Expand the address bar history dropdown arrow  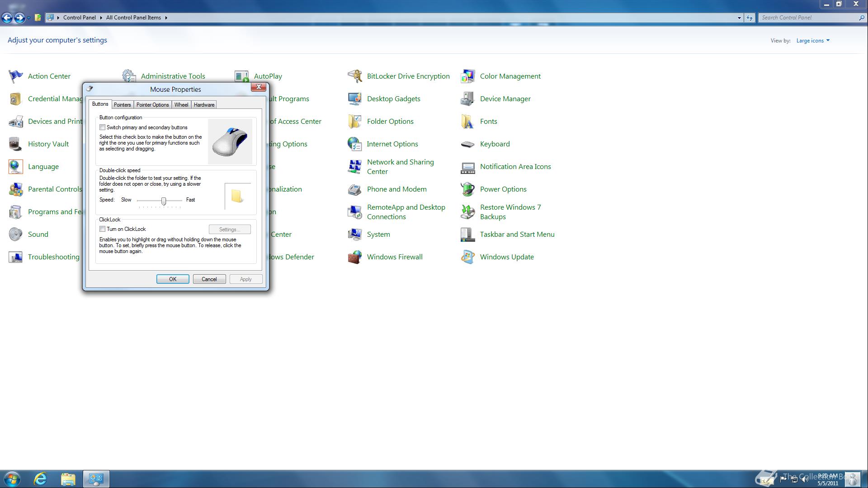tap(739, 18)
